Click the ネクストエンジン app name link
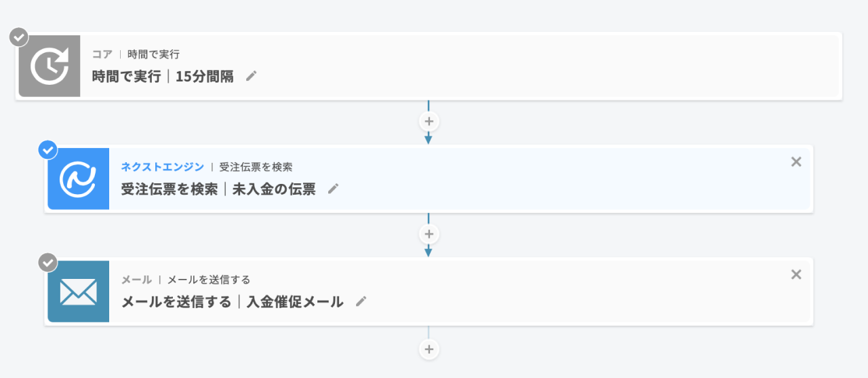The image size is (868, 378). (x=161, y=166)
